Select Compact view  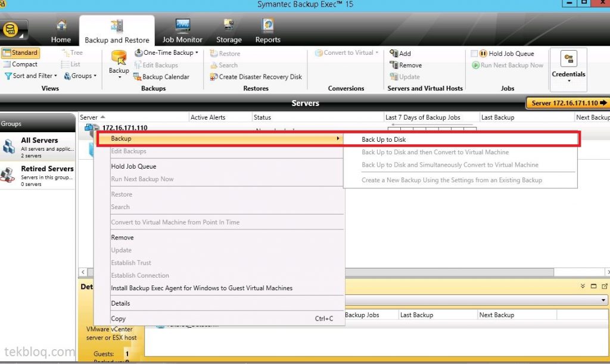[20, 64]
